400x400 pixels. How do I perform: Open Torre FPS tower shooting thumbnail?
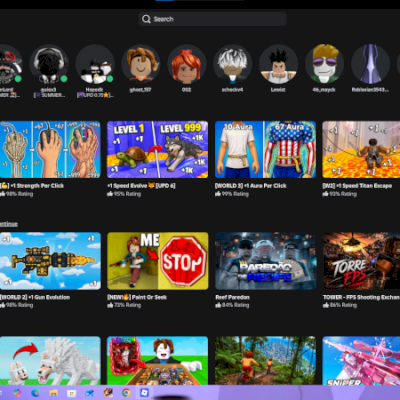tap(361, 261)
